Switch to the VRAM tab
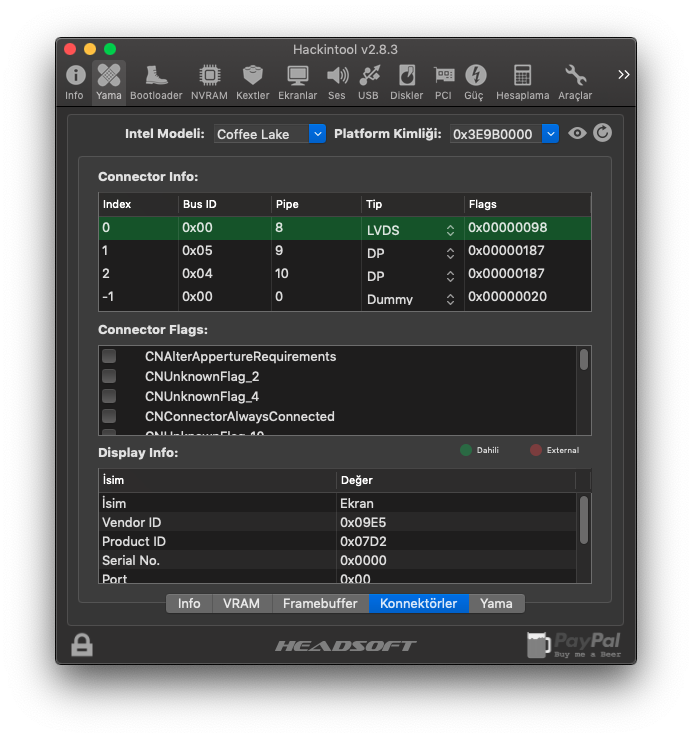This screenshot has width=692, height=738. [241, 603]
